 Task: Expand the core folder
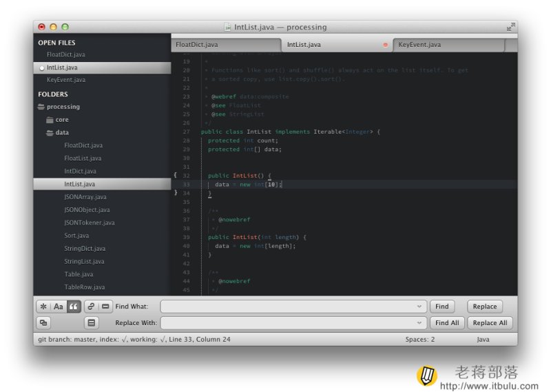[50, 120]
